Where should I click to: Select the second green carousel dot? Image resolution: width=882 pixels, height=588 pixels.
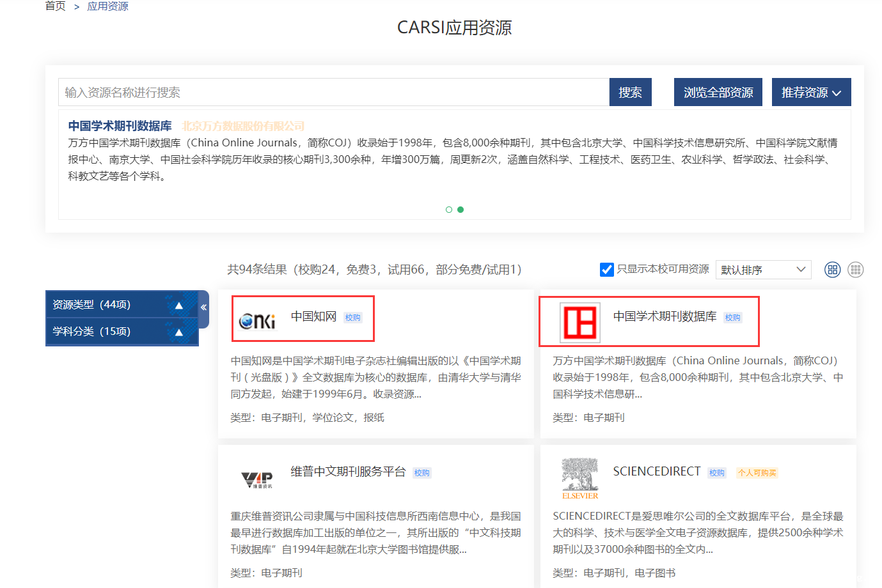[461, 210]
